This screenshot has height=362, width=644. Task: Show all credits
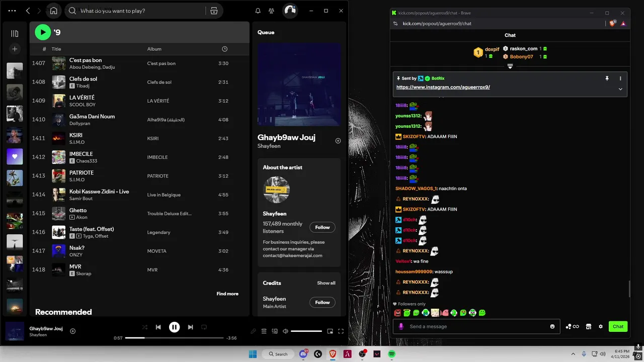point(326,283)
